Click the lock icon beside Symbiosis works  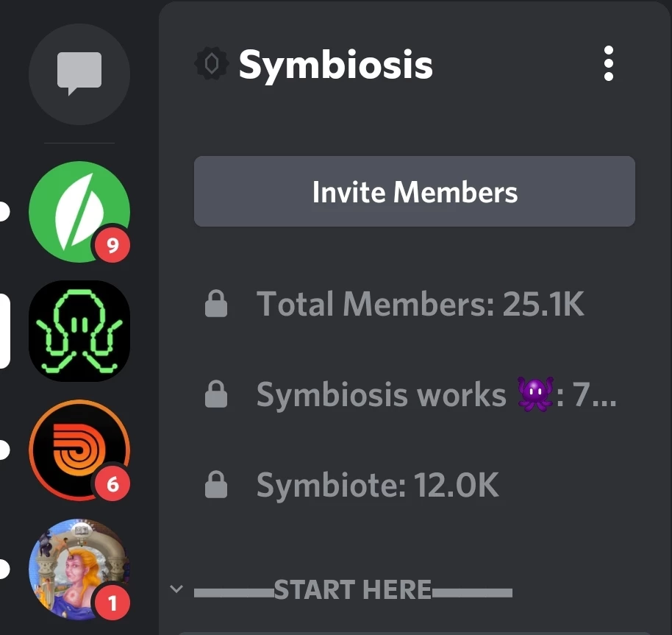tap(216, 394)
